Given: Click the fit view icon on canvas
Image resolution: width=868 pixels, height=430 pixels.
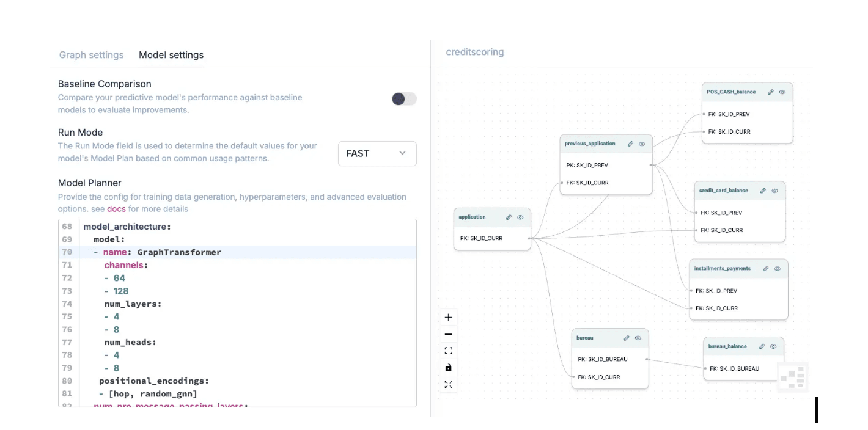Looking at the screenshot, I should [x=449, y=351].
